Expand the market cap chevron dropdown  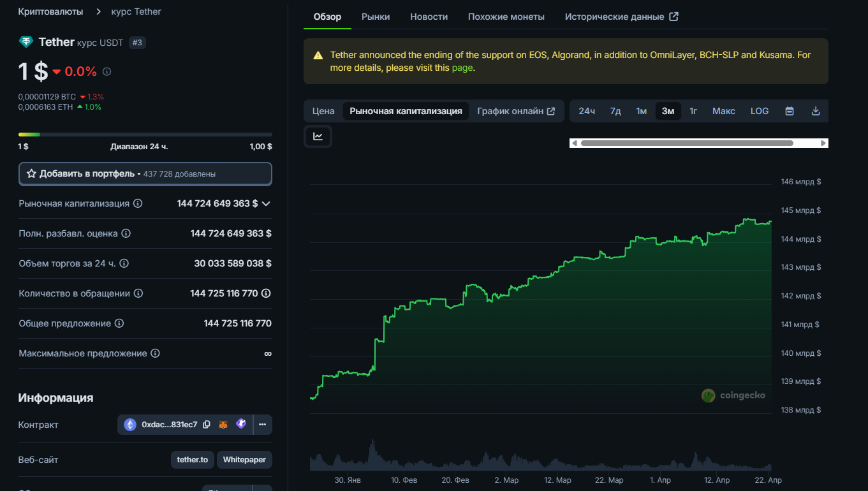[266, 203]
